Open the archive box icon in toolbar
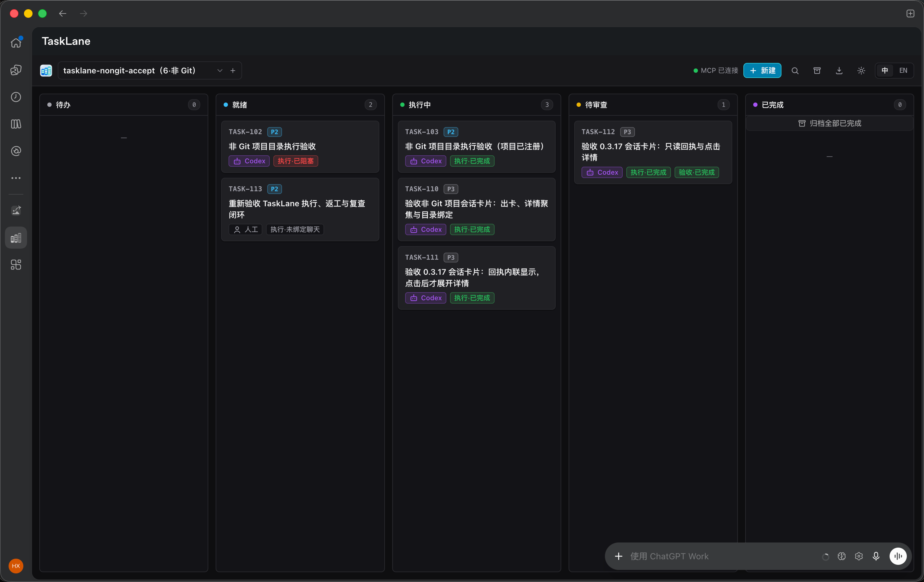This screenshot has width=924, height=582. coord(817,71)
